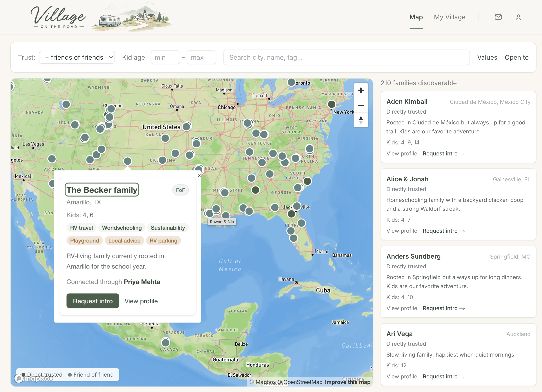The width and height of the screenshot is (542, 392).
Task: Zoom in on the map
Action: (x=361, y=91)
